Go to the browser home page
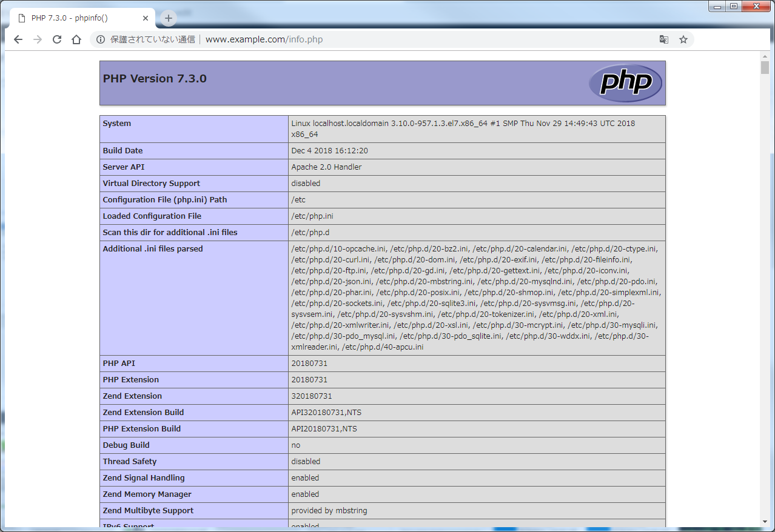This screenshot has height=532, width=775. (x=76, y=39)
